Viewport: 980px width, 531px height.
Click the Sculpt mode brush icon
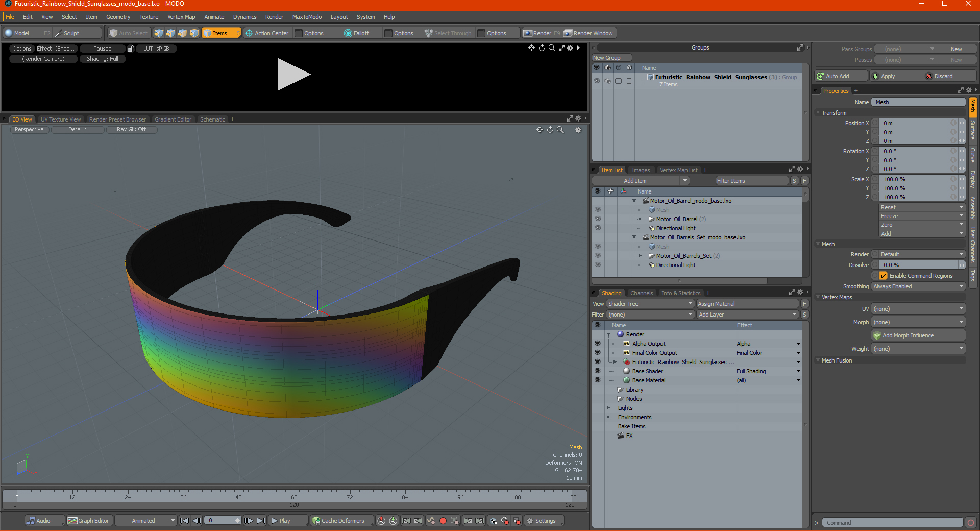58,33
